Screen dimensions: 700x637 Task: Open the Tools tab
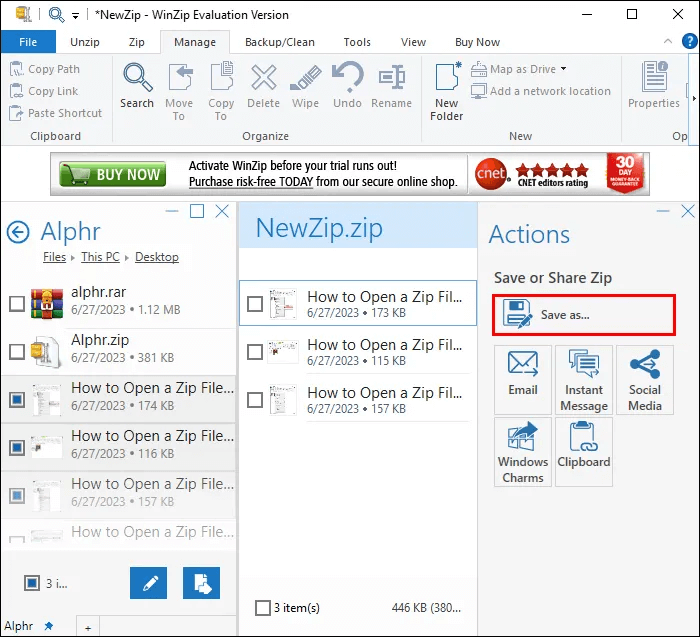click(x=357, y=42)
